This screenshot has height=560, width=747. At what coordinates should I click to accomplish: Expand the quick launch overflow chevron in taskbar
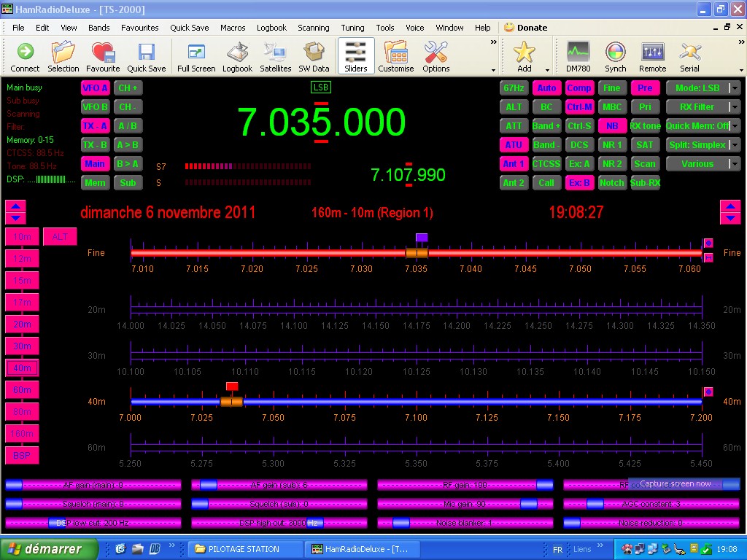pos(172,545)
